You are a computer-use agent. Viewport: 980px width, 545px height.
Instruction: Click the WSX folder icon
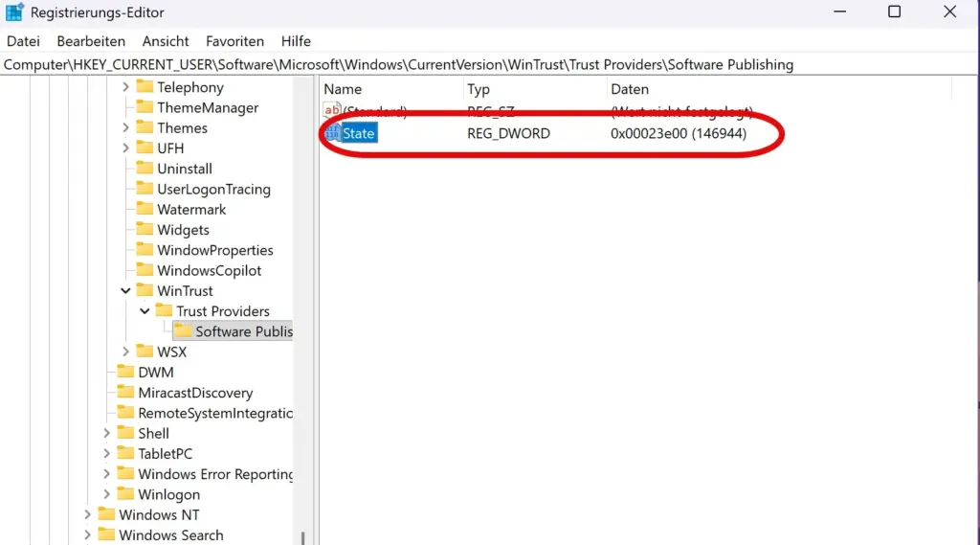[145, 351]
